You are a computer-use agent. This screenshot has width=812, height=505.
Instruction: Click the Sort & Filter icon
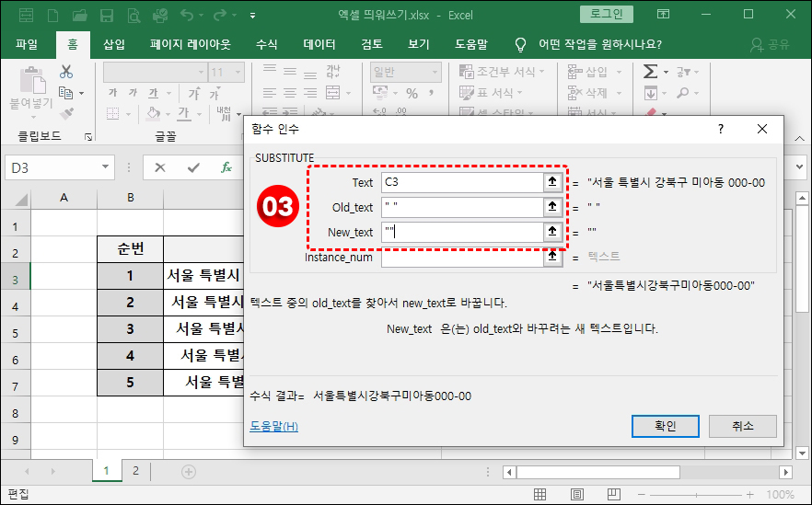click(x=682, y=72)
